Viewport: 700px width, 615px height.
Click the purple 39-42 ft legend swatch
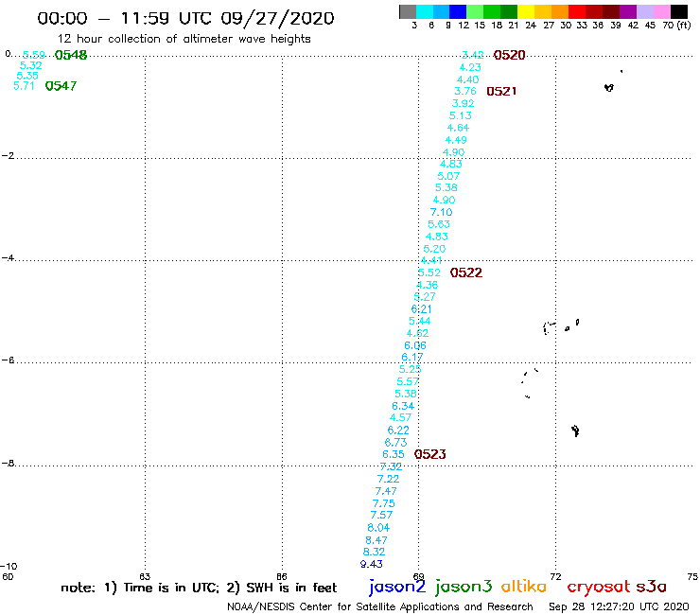click(628, 11)
